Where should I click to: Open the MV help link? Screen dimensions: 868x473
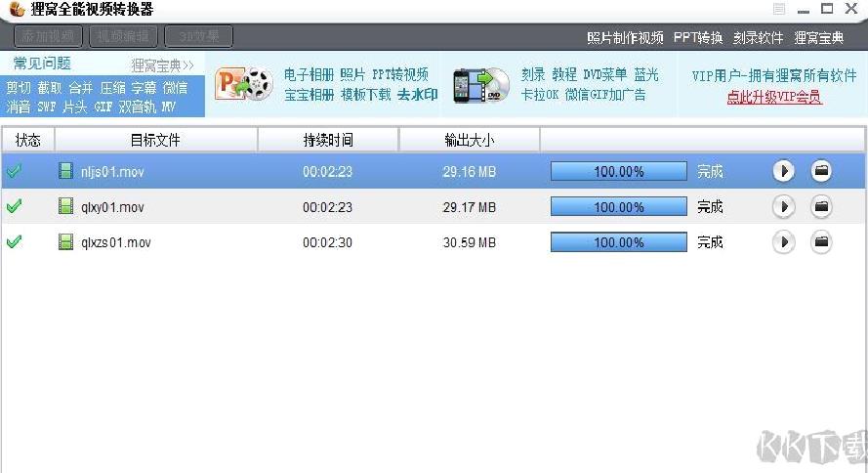[168, 107]
